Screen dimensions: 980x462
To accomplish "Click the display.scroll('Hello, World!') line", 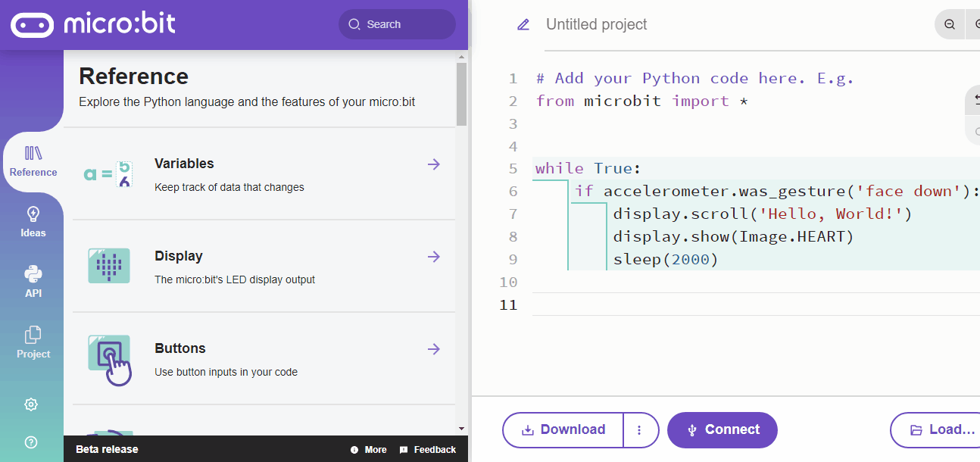I will click(763, 214).
